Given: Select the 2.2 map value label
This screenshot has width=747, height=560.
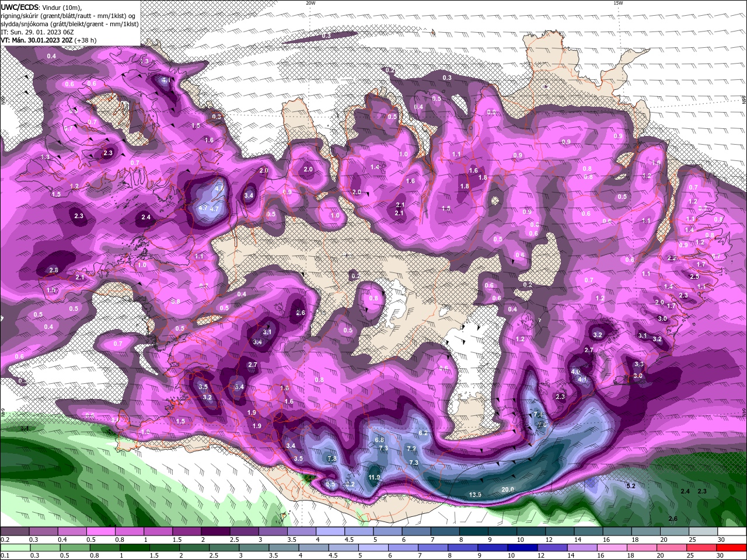Looking at the screenshot, I should [x=672, y=258].
